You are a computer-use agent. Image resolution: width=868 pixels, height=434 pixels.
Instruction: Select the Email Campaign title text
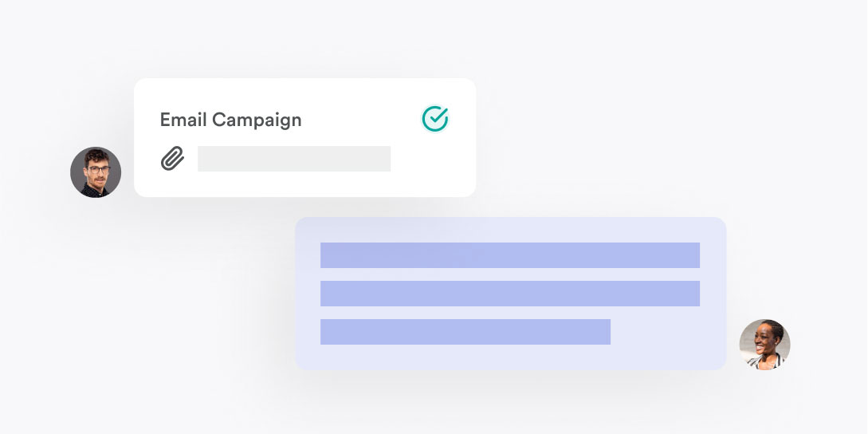(x=231, y=120)
